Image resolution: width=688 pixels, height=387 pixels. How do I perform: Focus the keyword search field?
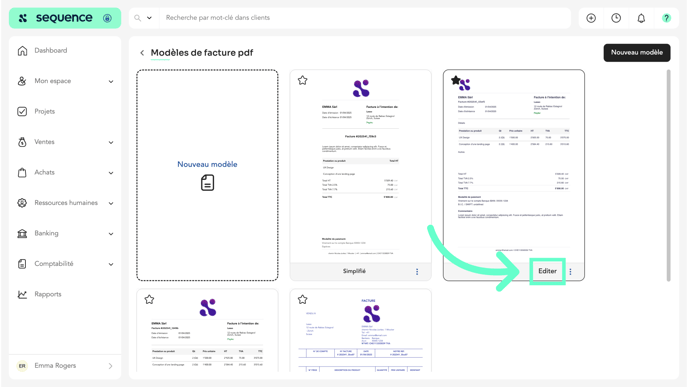(x=364, y=18)
